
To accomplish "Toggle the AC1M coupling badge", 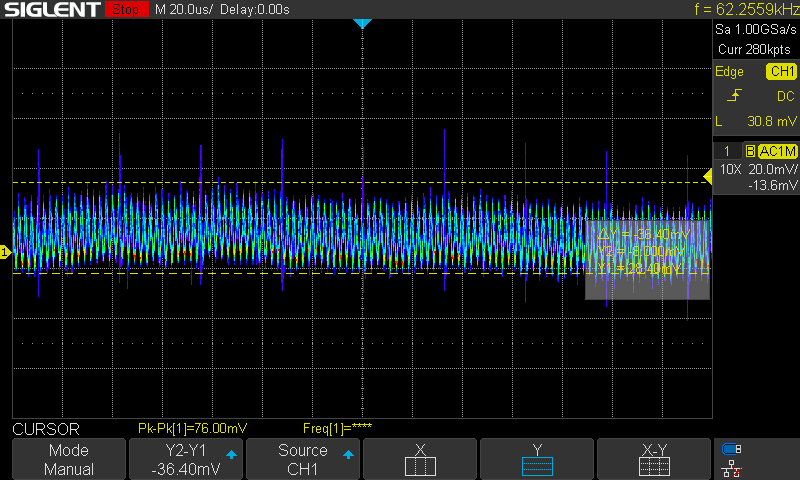I will [777, 151].
